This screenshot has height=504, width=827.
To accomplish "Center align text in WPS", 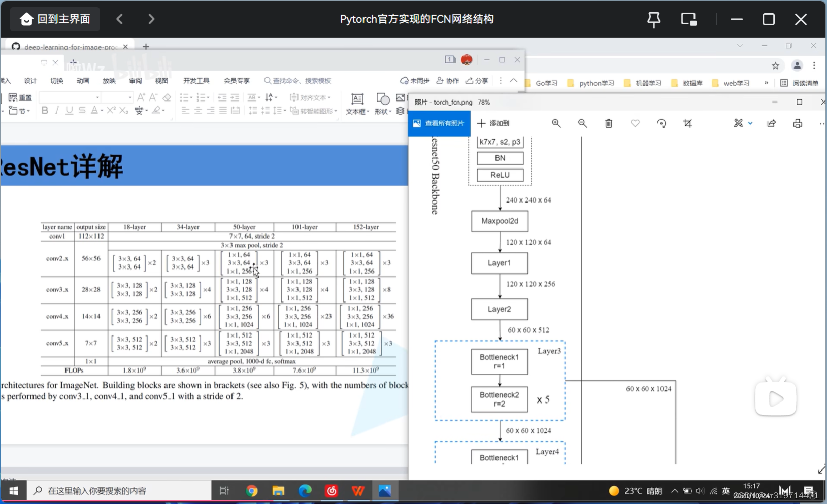I will pyautogui.click(x=198, y=111).
